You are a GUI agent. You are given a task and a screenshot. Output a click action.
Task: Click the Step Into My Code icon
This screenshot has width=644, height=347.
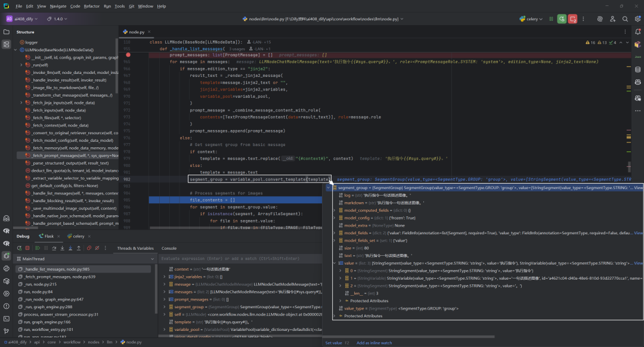70,248
